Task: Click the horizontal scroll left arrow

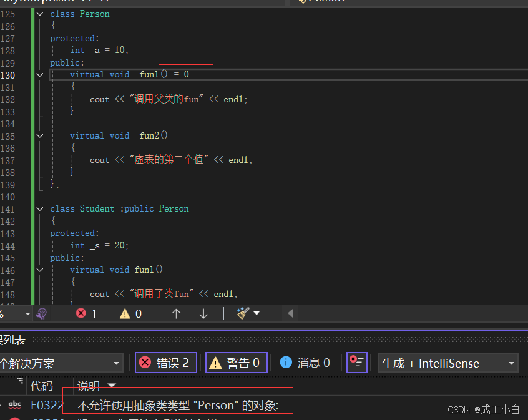Action: click(x=290, y=313)
